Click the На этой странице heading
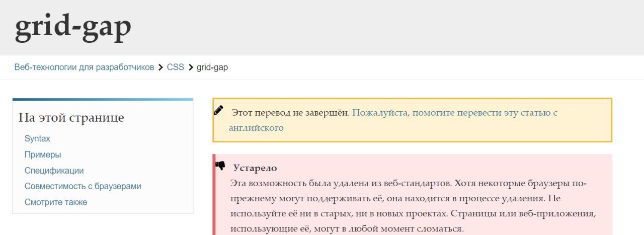The width and height of the screenshot is (644, 235). point(71,118)
